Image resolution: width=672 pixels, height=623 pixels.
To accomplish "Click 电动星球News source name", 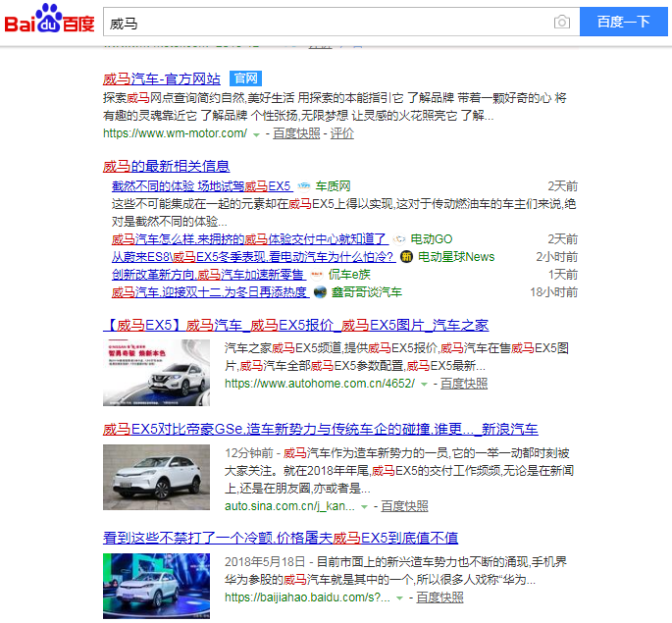I will click(456, 257).
